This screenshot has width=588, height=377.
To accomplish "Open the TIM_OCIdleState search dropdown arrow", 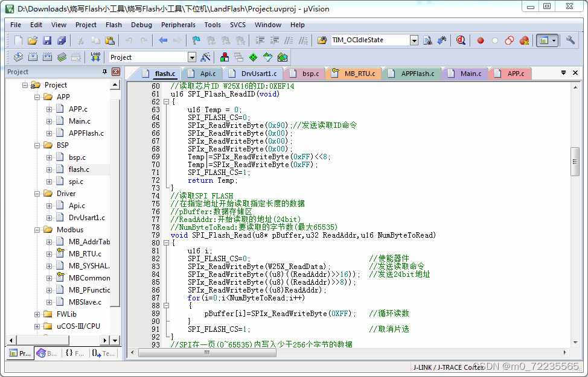I will 414,40.
